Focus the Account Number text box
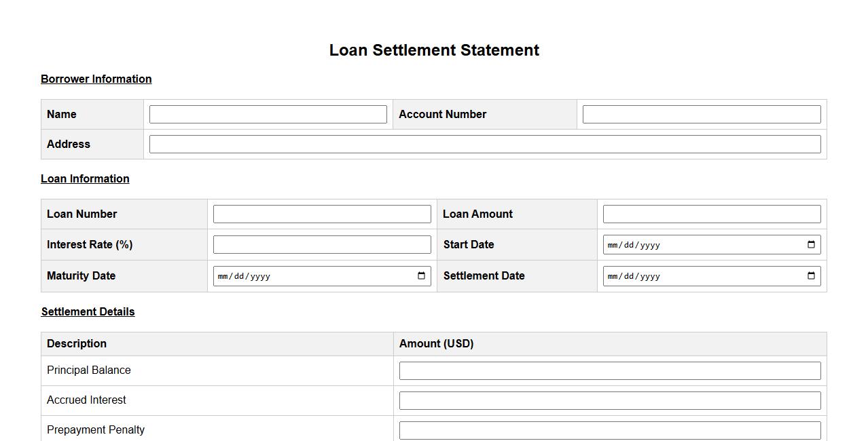The height and width of the screenshot is (441, 868). point(701,115)
